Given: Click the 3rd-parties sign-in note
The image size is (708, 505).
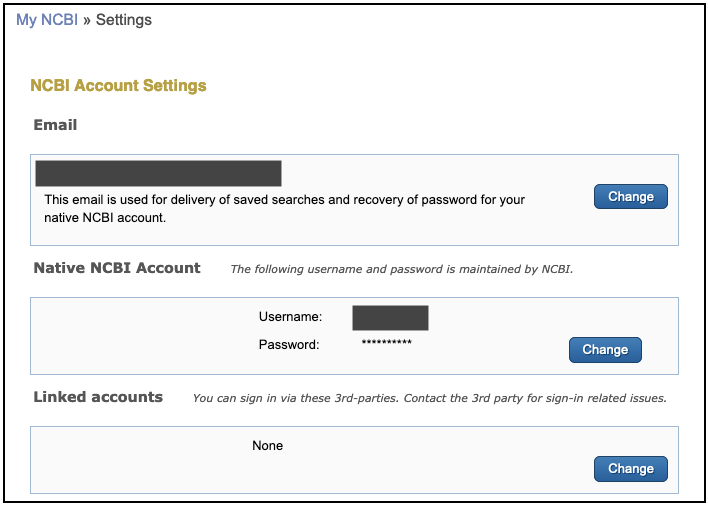Looking at the screenshot, I should [429, 398].
